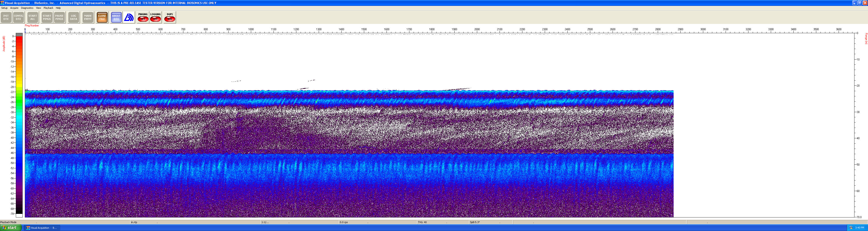
Task: Click the 'TVG: 40' status bar entry
Action: 422,222
